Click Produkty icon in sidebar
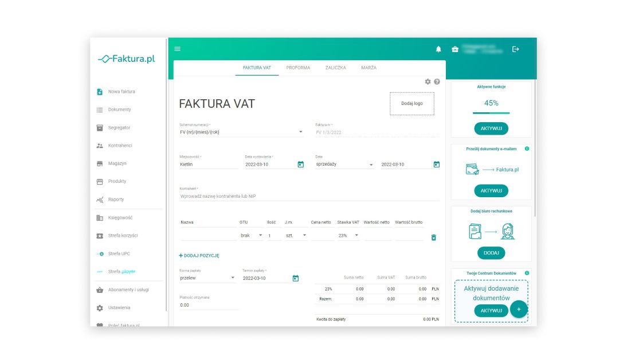The width and height of the screenshot is (627, 364). click(100, 182)
